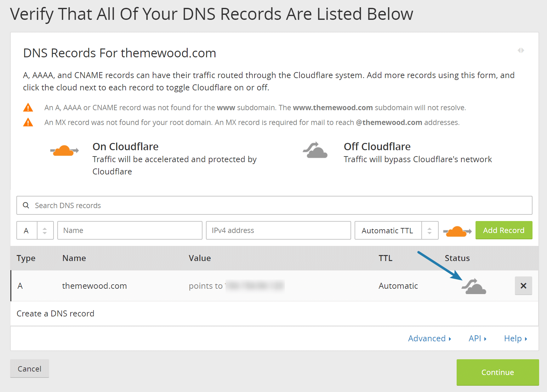Click the Value column header

tap(200, 258)
